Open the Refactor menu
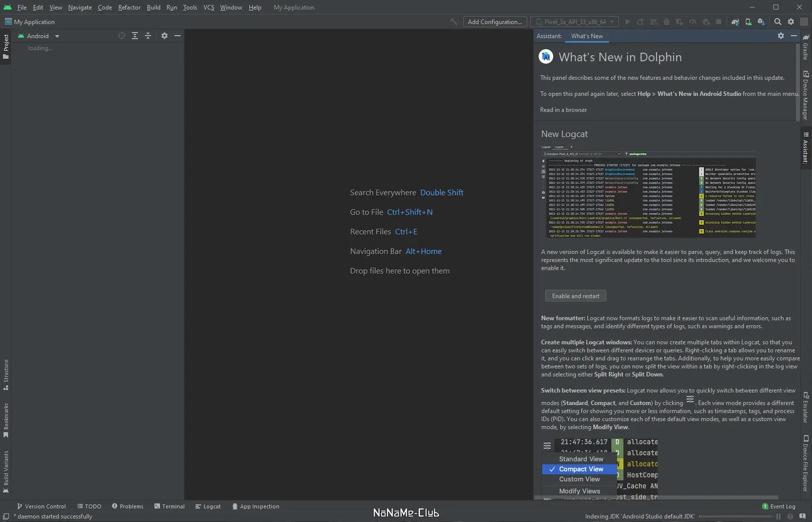This screenshot has height=522, width=812. click(x=129, y=8)
